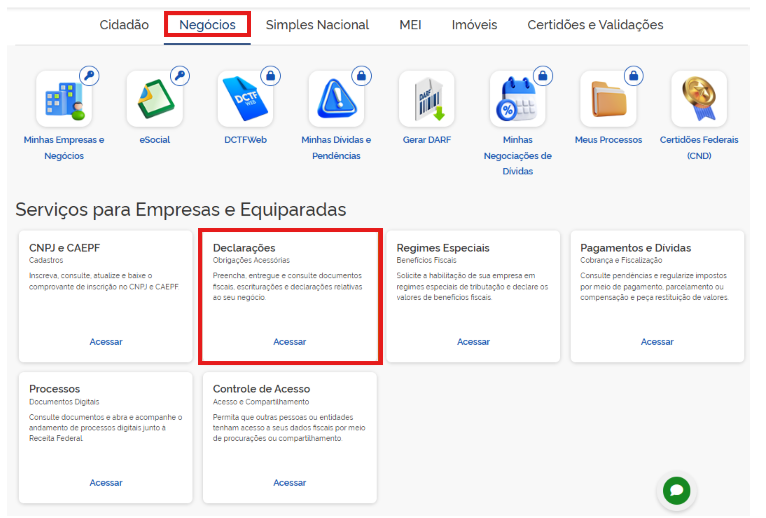
Task: Click Acessar in the Controle de Acesso card
Action: [289, 483]
